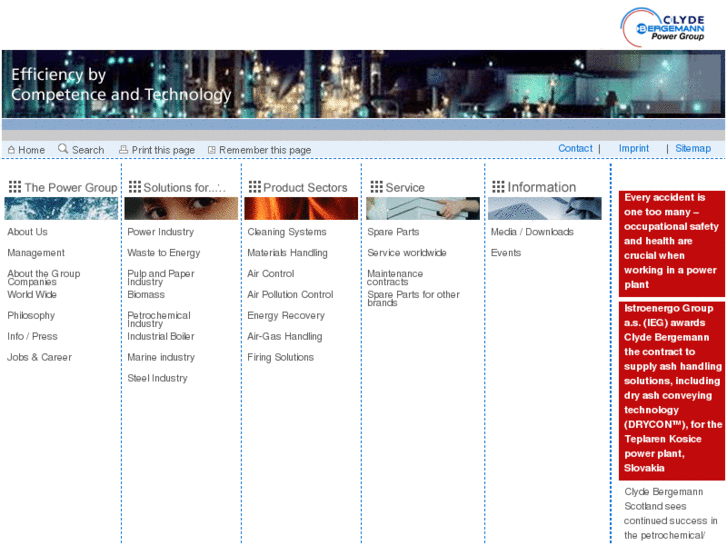
Task: Open Air Control
Action: [x=271, y=274]
